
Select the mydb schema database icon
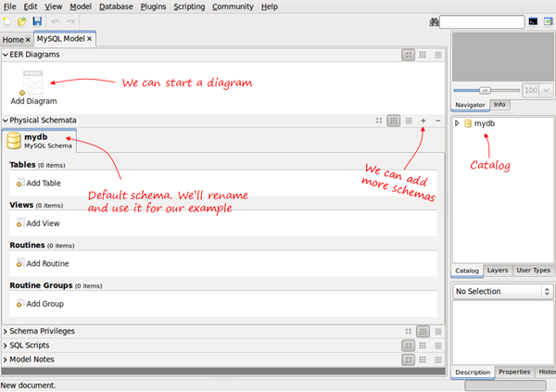[14, 141]
